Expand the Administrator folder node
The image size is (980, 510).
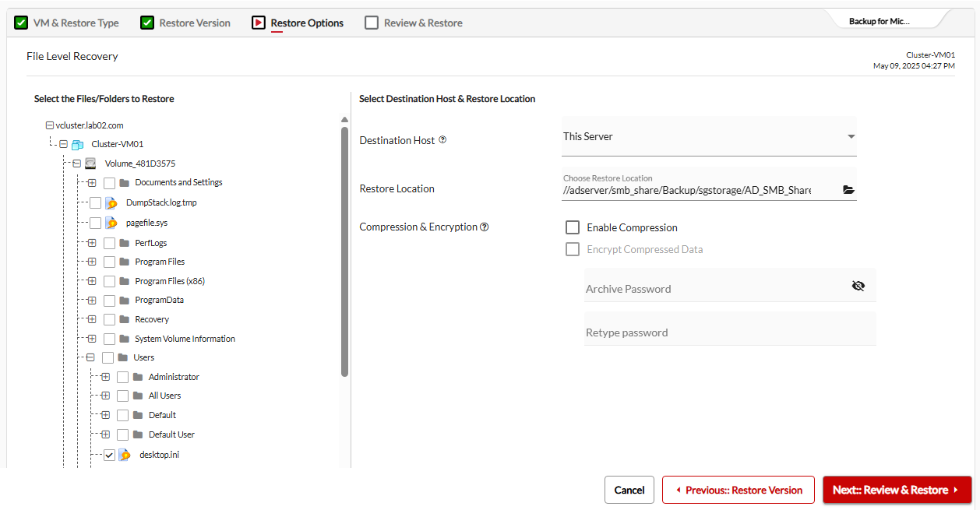(105, 377)
